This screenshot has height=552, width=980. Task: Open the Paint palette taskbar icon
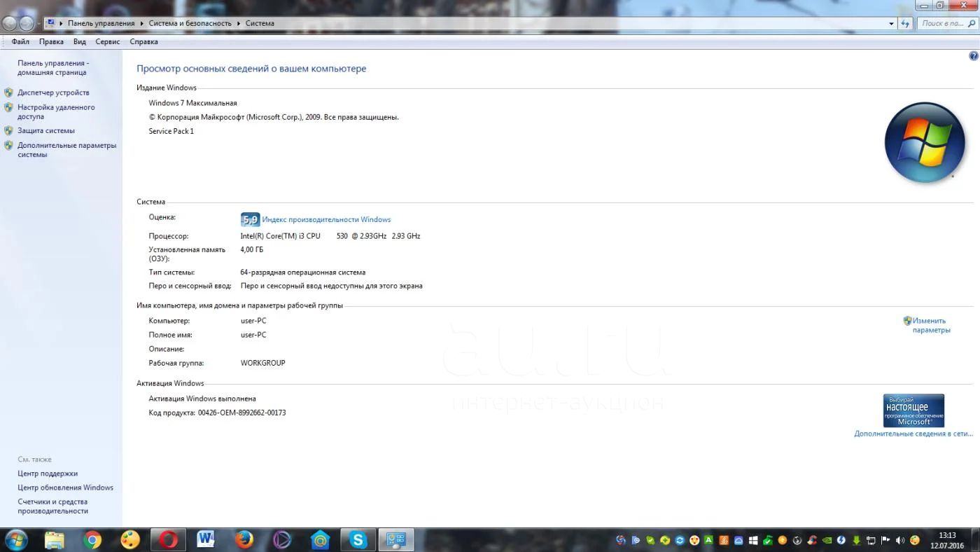130,540
